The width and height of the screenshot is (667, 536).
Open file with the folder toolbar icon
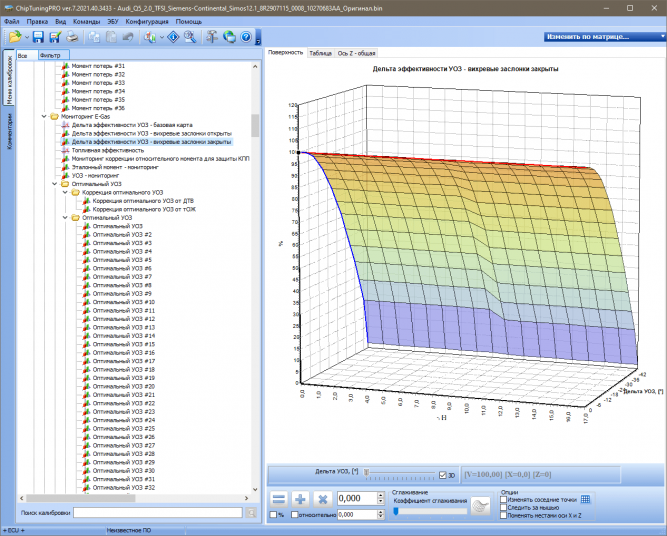click(x=15, y=37)
